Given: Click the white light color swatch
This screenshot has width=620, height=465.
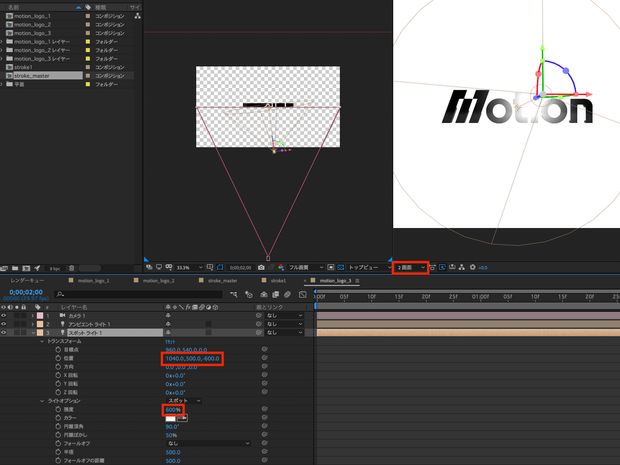Looking at the screenshot, I should tap(171, 418).
